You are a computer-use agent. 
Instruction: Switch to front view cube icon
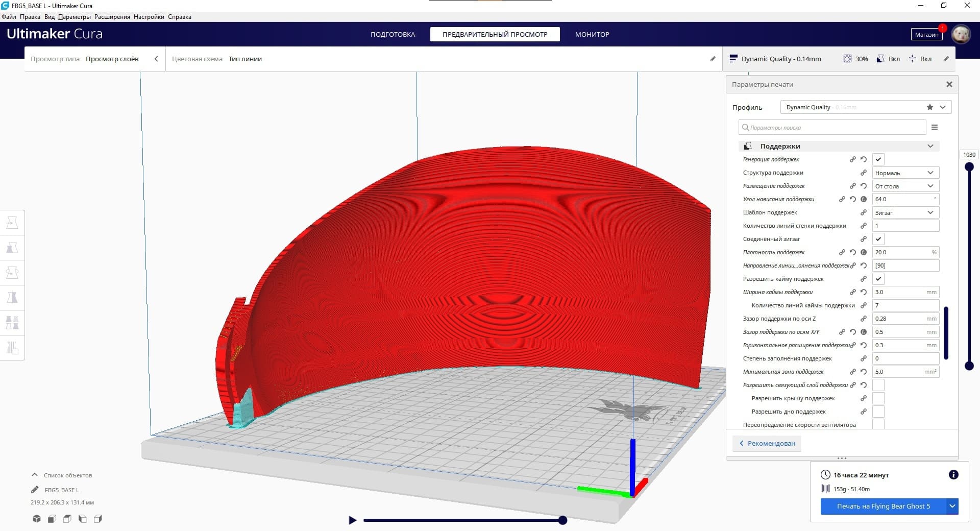click(52, 519)
